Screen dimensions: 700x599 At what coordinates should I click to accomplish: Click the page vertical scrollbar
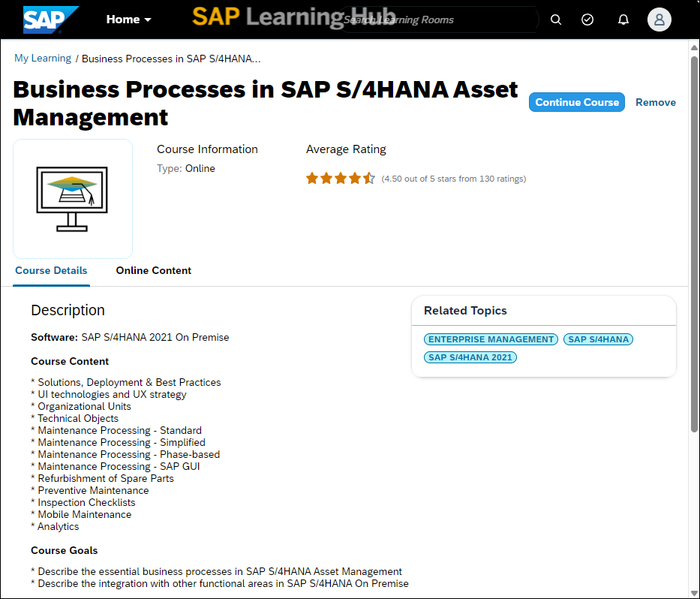694,244
